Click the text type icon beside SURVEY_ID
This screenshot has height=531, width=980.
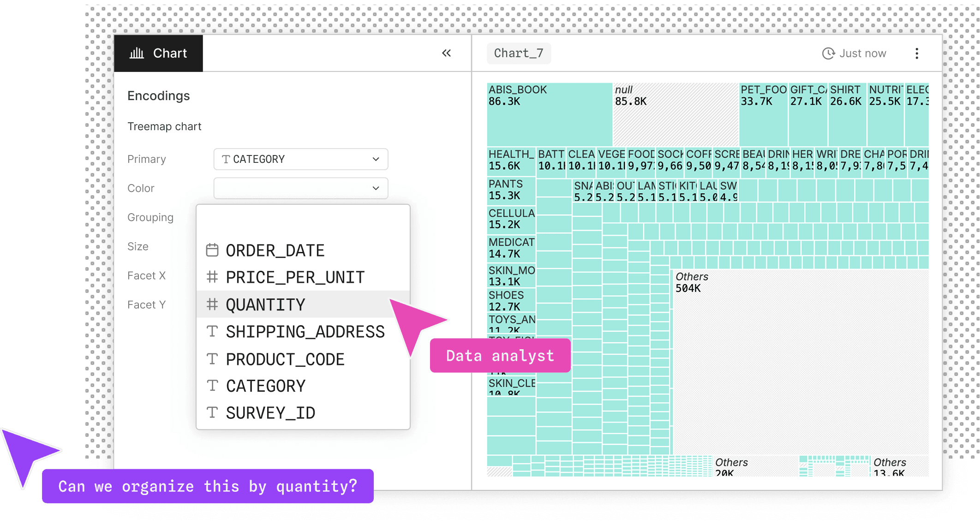tap(212, 412)
